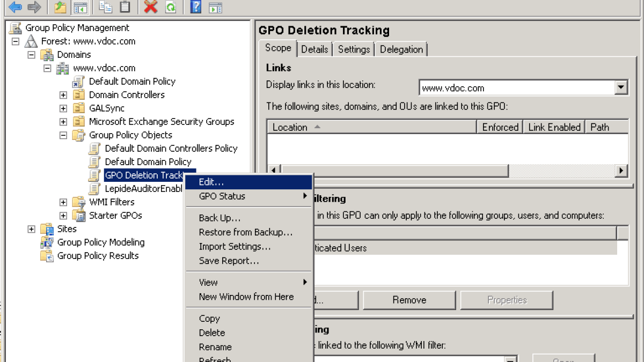This screenshot has width=644, height=362.
Task: Click the red X Delete toolbar icon
Action: tap(151, 7)
